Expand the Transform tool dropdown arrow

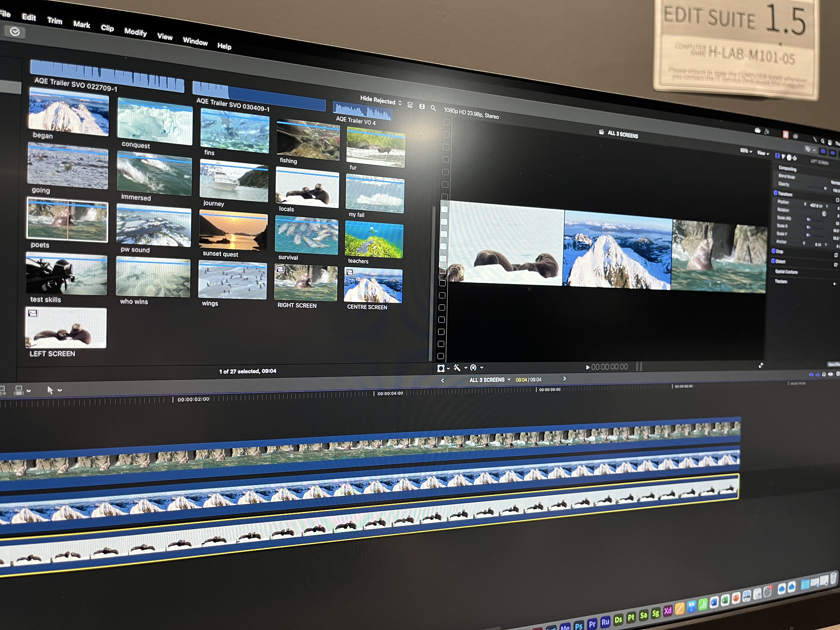(x=448, y=368)
